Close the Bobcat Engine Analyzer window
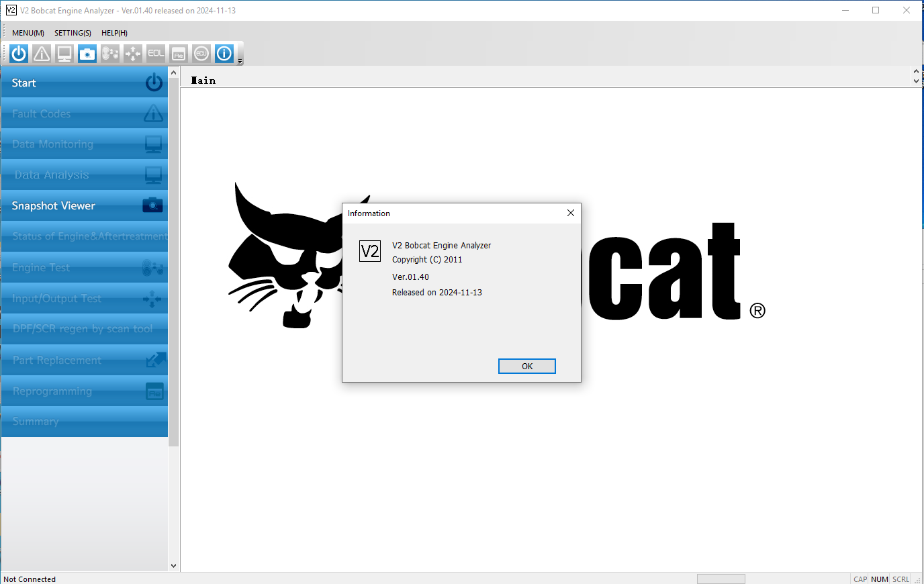Viewport: 924px width, 584px height. click(907, 10)
